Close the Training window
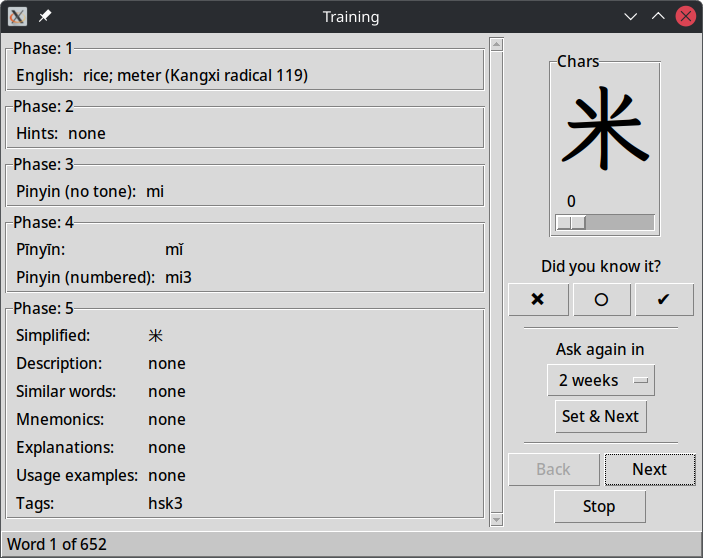703x558 pixels. tap(686, 17)
